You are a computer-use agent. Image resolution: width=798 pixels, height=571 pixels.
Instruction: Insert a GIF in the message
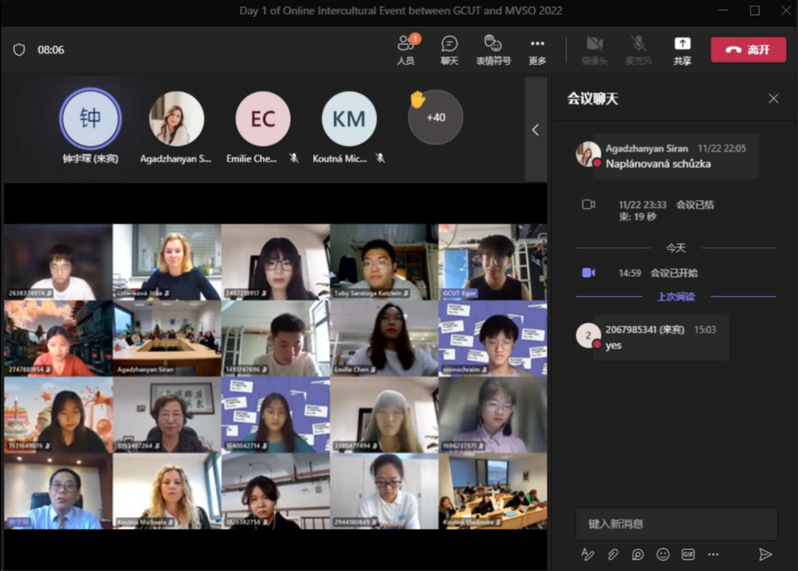click(x=688, y=554)
